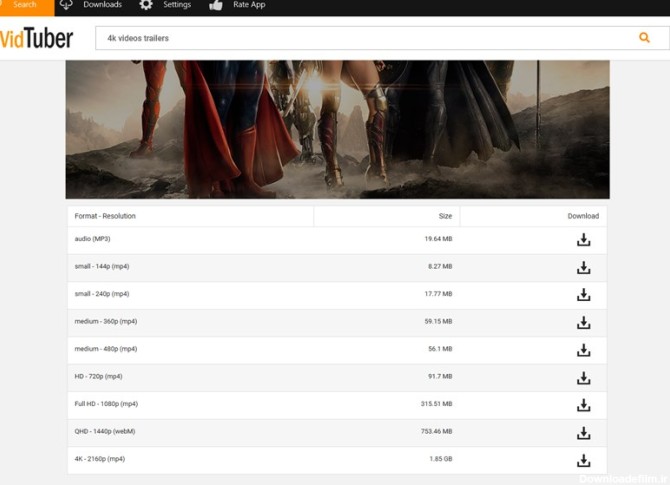This screenshot has width=670, height=485.
Task: Download medium 480p mp4 video
Action: coord(583,350)
